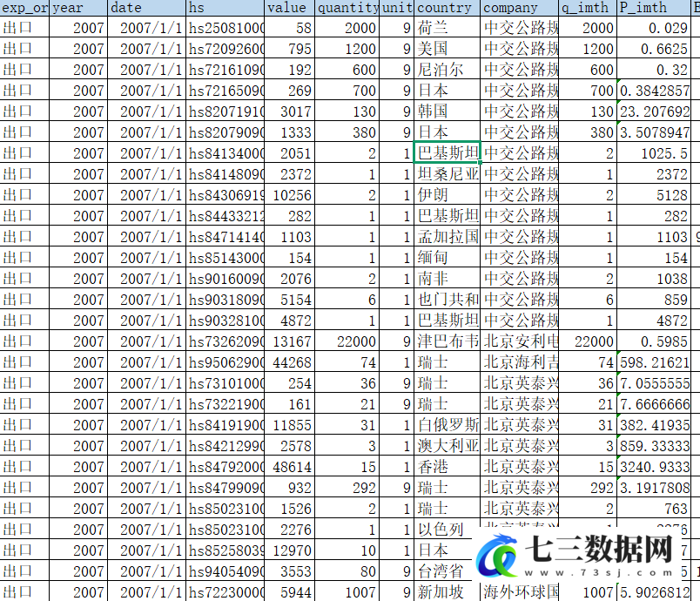Select the 'company' column header

pyautogui.click(x=520, y=8)
